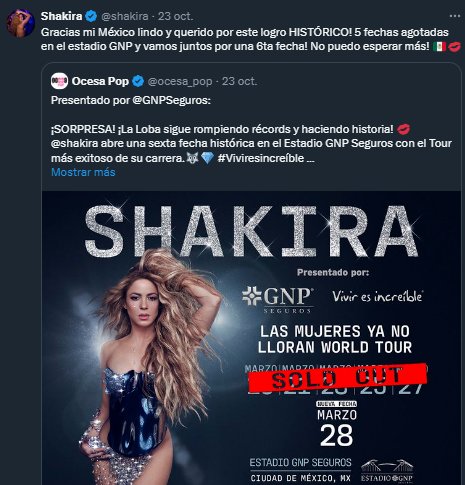Open the @ocesa_pop handle
The height and width of the screenshot is (485, 465).
pos(180,81)
